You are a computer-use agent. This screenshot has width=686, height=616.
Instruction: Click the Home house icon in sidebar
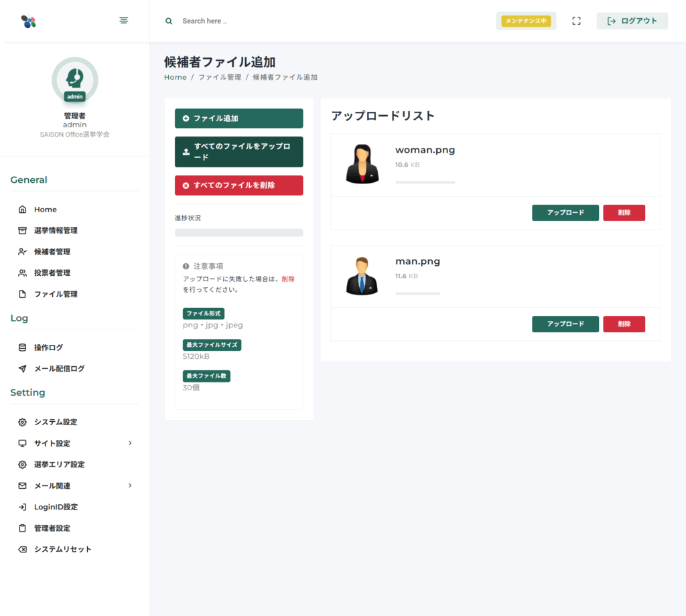coord(22,210)
